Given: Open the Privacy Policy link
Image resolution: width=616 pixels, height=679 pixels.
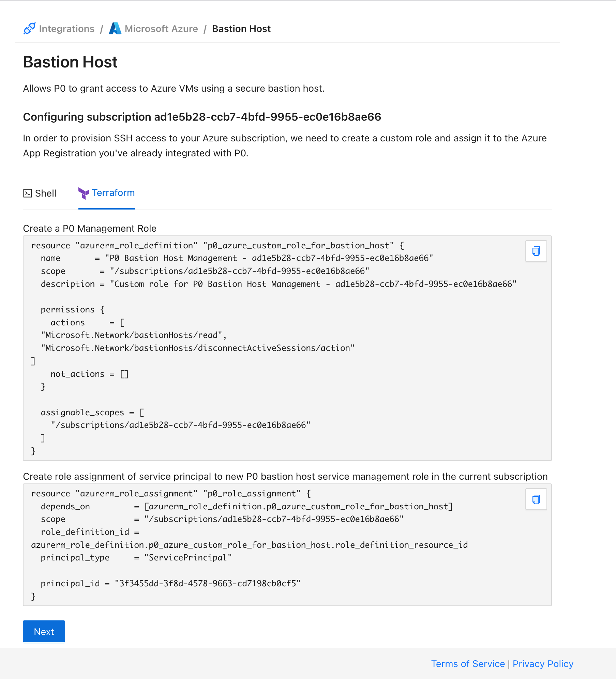Looking at the screenshot, I should pyautogui.click(x=543, y=664).
